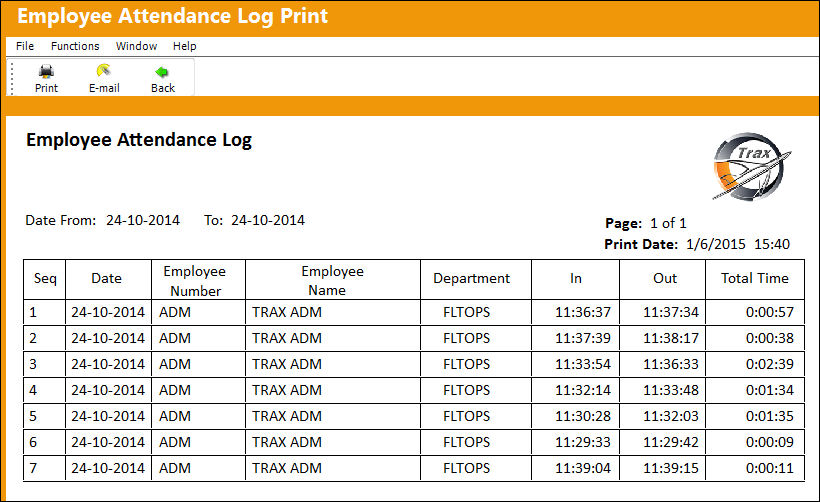The width and height of the screenshot is (820, 502).
Task: Click Out time 11:37:34
Action: point(671,312)
